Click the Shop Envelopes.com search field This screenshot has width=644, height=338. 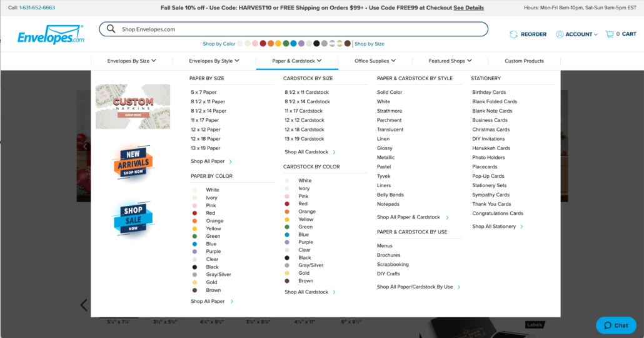click(x=293, y=29)
